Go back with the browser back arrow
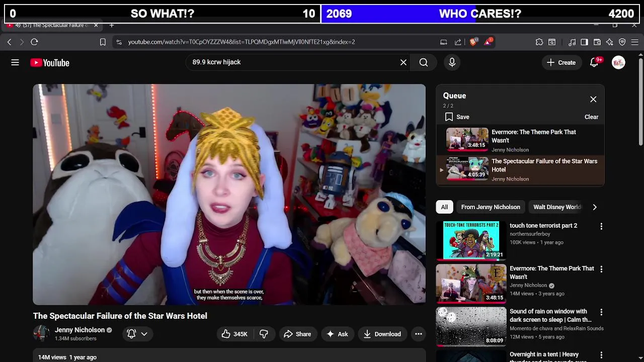This screenshot has width=644, height=362. tap(9, 42)
